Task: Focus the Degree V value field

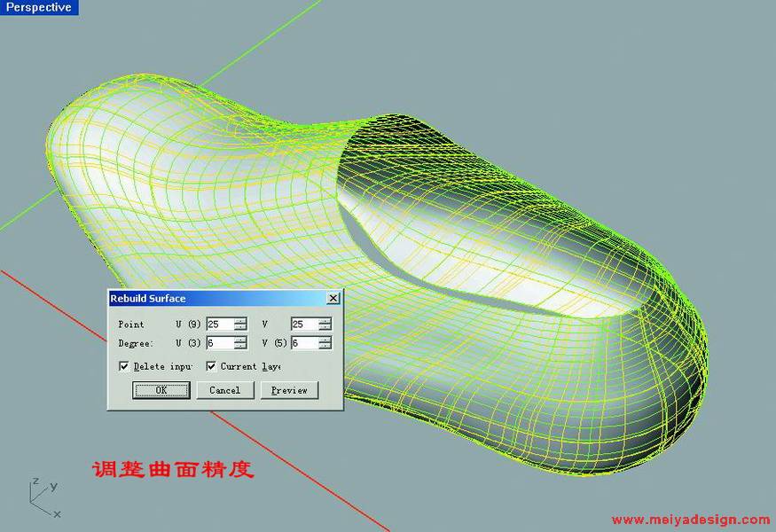Action: [x=303, y=343]
